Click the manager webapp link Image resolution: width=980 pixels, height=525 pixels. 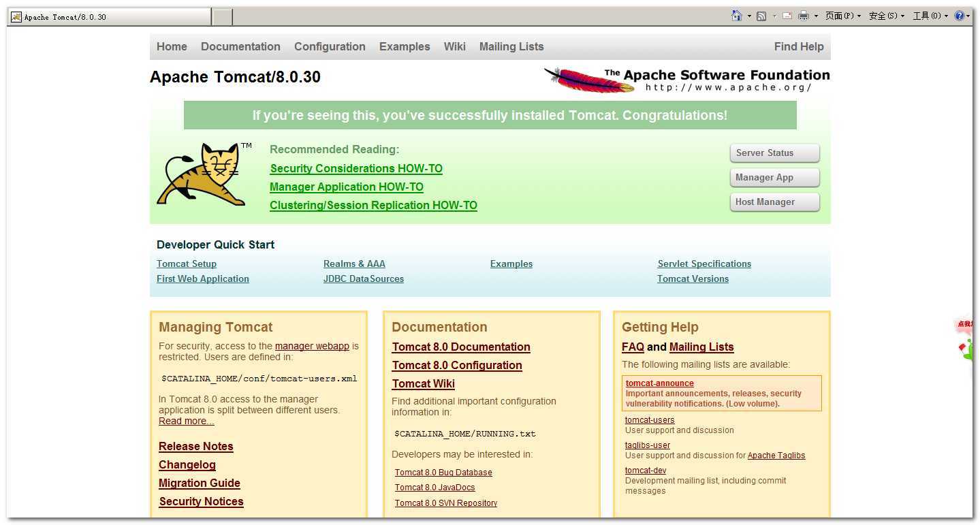pyautogui.click(x=312, y=346)
